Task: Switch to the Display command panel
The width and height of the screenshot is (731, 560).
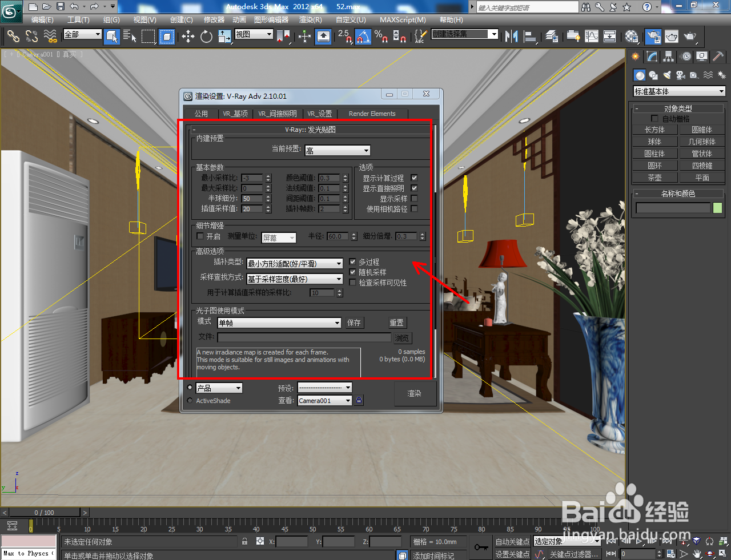Action: 702,57
